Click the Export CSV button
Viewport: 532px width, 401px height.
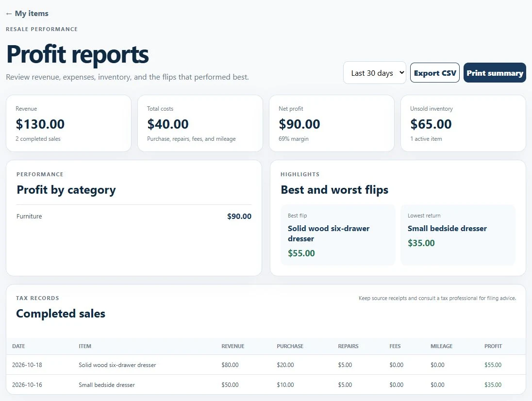[x=434, y=73]
